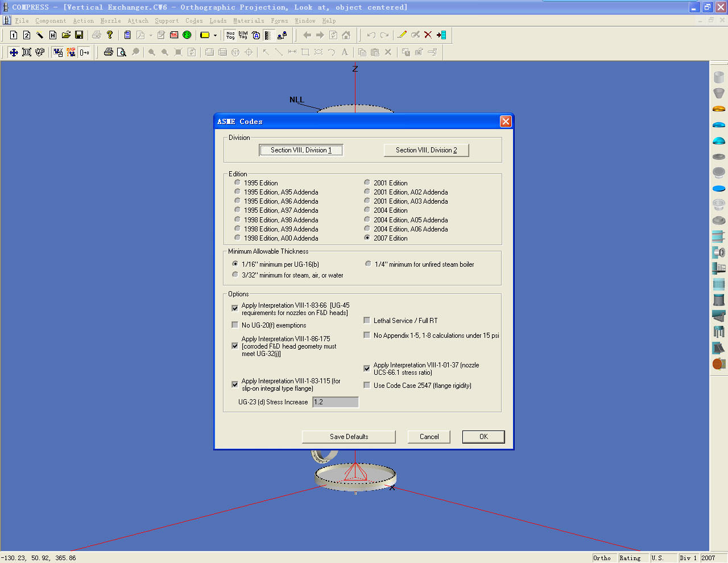Image resolution: width=728 pixels, height=563 pixels.
Task: Click Ortho in the status bar
Action: coord(605,558)
